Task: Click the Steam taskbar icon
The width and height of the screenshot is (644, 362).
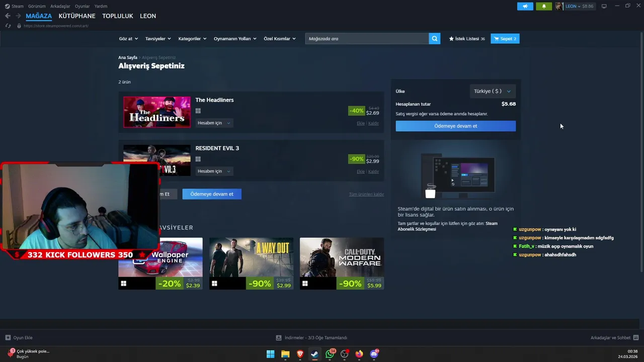Action: pos(315,354)
